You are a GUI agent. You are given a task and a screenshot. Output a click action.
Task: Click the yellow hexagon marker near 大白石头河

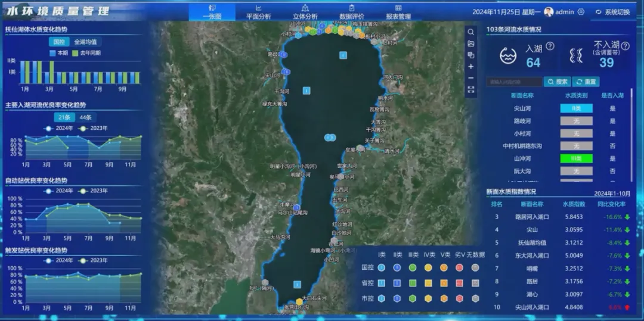click(x=299, y=302)
